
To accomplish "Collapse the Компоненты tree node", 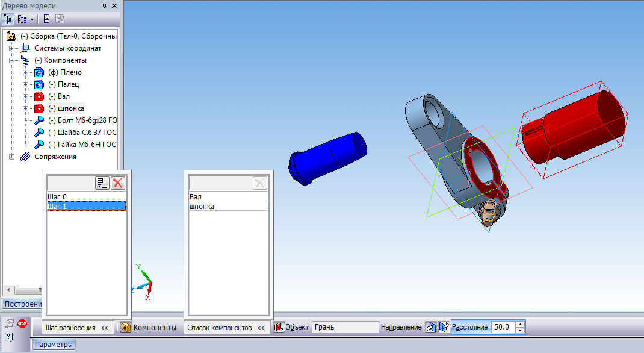I will click(11, 60).
